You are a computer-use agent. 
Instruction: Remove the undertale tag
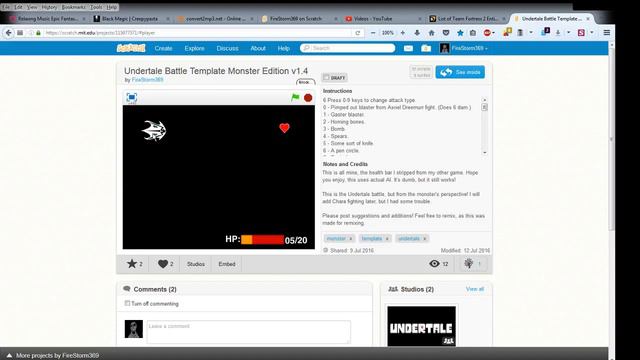tap(424, 238)
